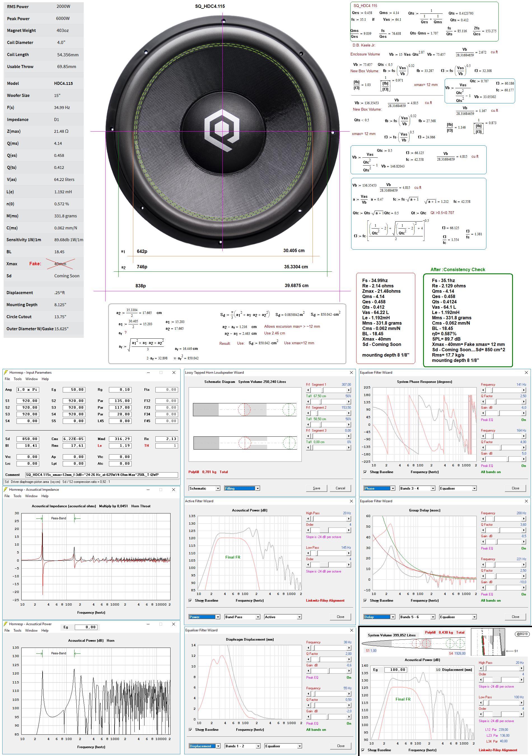Click right arrow of High Pass 20 Hz slider in Active Filter Wizard
532x756 pixels.
(349, 518)
